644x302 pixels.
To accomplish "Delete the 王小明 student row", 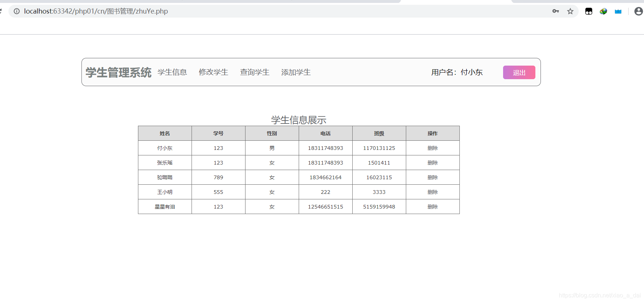I will pos(433,192).
